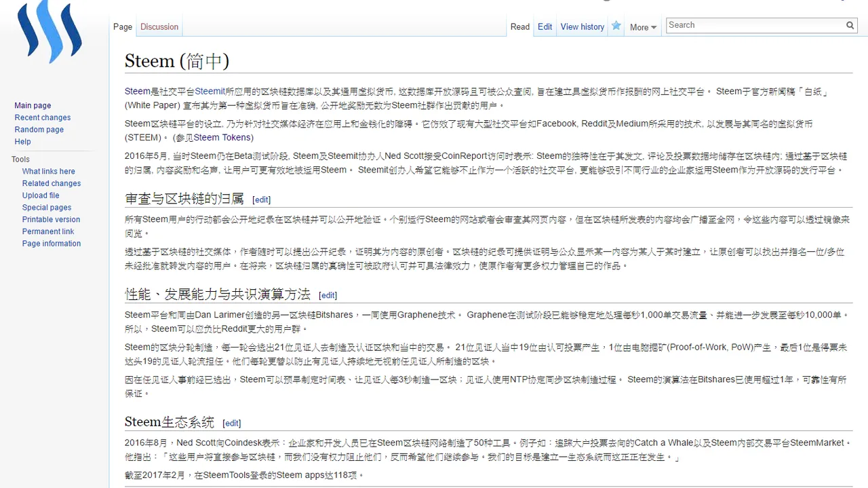Switch to the Discussion tab

[x=159, y=27]
